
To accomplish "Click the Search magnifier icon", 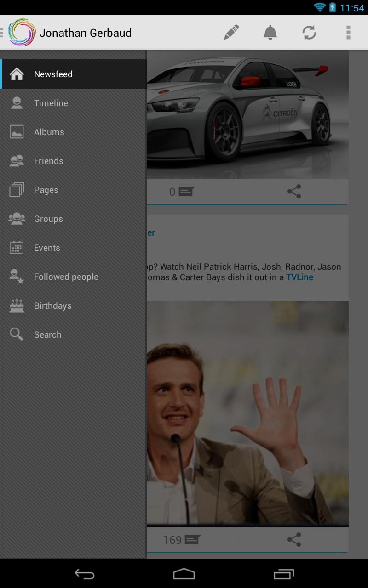I will pos(17,334).
